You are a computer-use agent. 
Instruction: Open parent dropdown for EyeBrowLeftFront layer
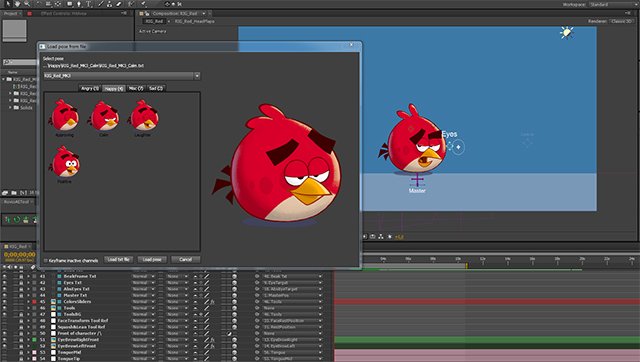coord(293,346)
